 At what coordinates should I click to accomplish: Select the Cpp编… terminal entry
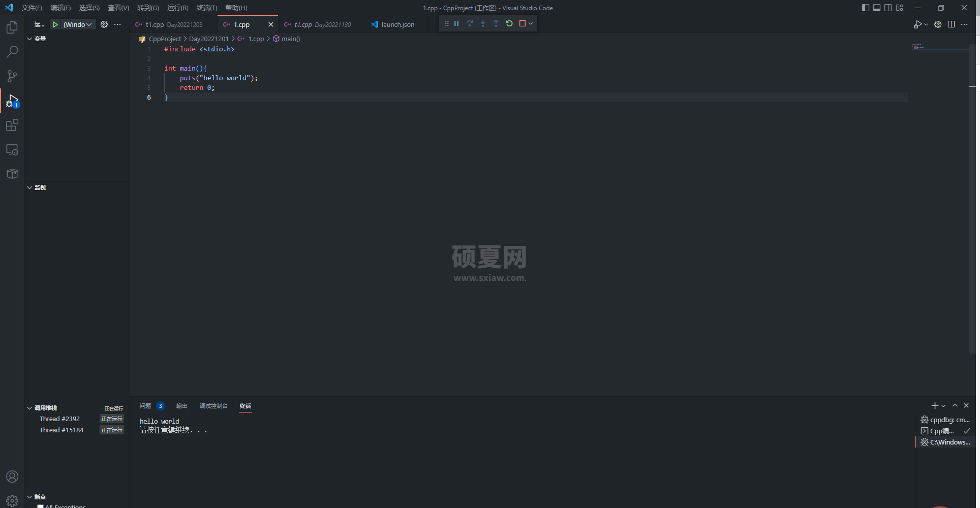click(945, 431)
